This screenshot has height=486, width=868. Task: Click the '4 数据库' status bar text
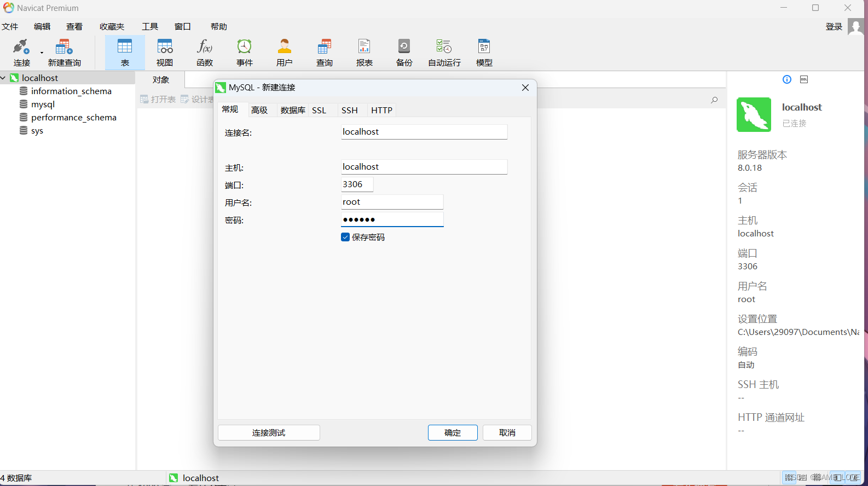click(x=16, y=478)
